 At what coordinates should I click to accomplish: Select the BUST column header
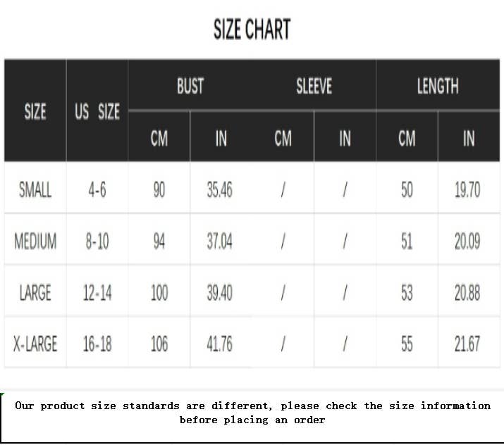190,87
